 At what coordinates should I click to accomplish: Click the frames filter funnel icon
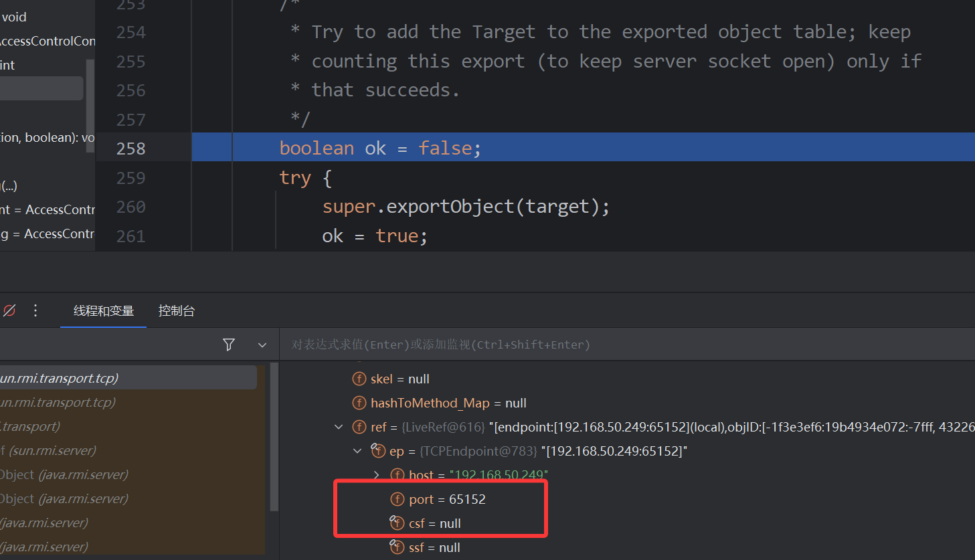coord(229,345)
